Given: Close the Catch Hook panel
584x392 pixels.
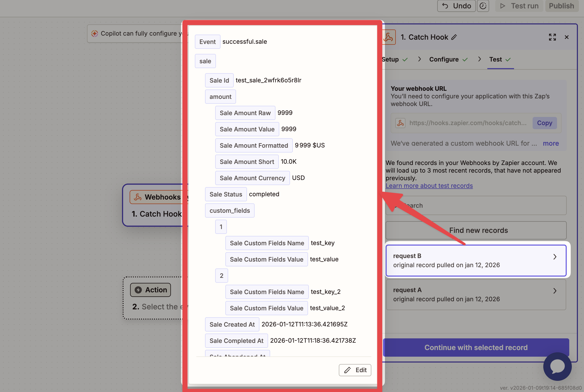Looking at the screenshot, I should 566,37.
